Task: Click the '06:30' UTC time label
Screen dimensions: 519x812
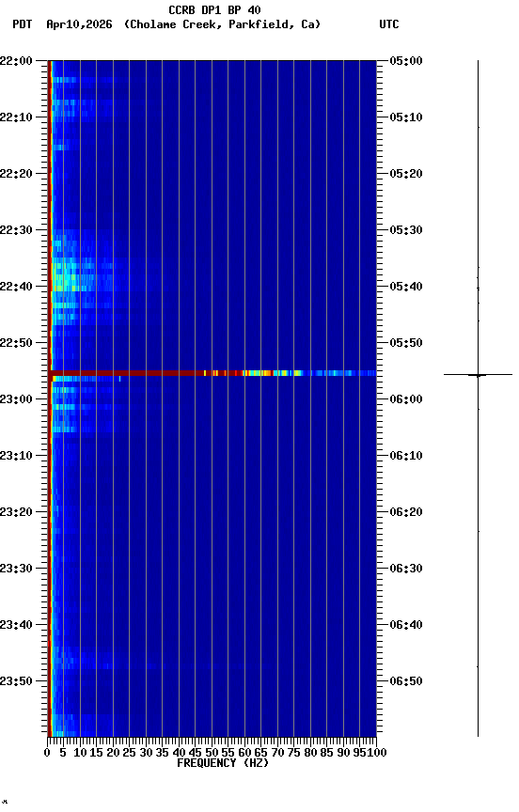Action: pos(406,570)
